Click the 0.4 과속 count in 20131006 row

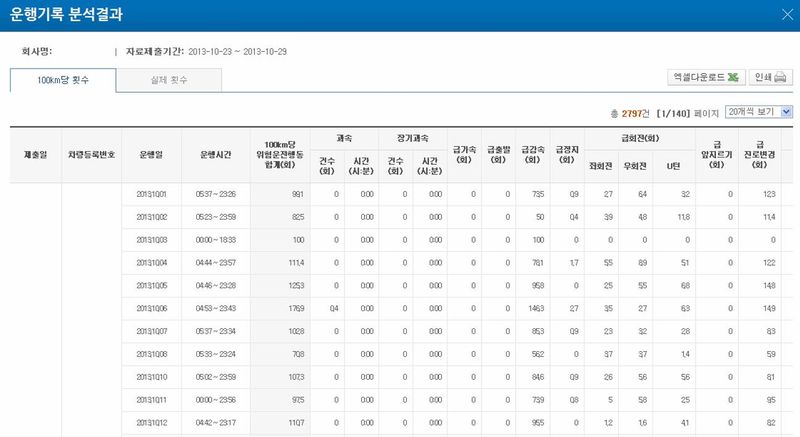pos(334,309)
